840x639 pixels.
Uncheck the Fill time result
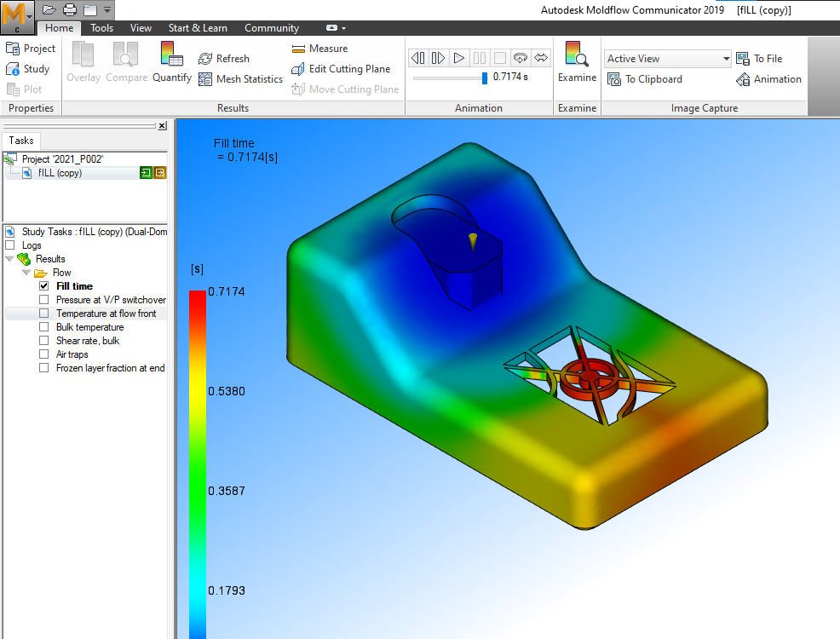point(43,285)
